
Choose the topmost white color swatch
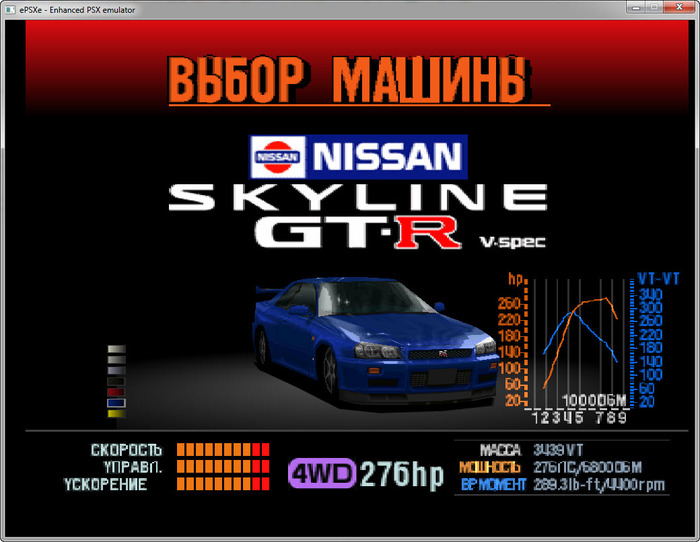(116, 350)
